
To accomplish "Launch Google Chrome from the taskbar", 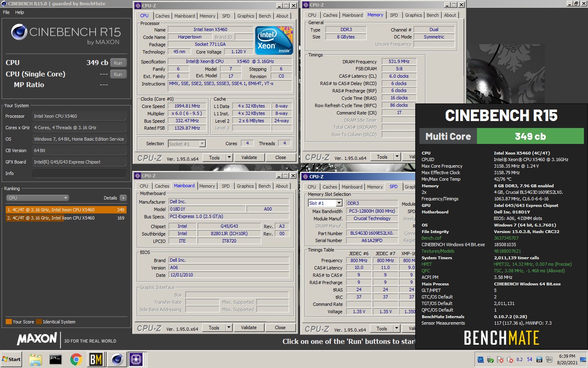I will point(76,359).
